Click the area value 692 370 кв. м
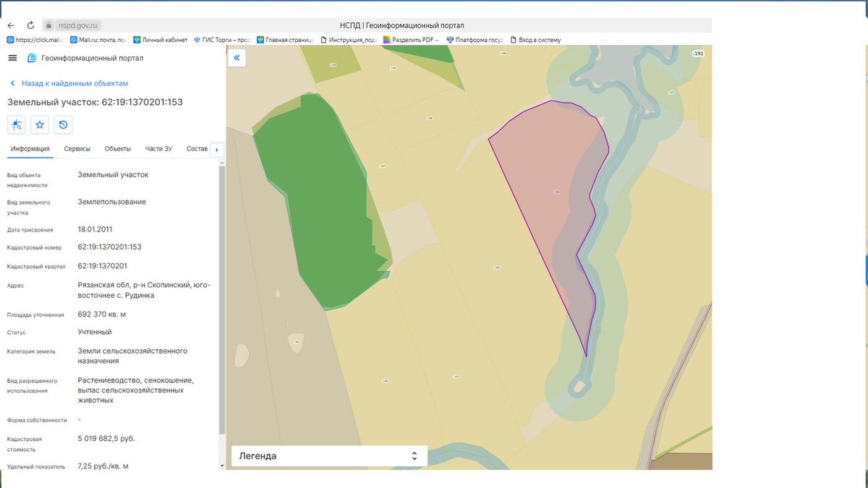Screen dimensions: 868x488 (x=102, y=315)
